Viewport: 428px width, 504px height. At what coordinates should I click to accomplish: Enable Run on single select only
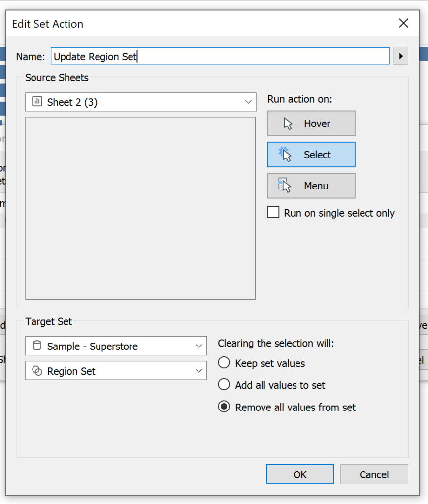(273, 213)
